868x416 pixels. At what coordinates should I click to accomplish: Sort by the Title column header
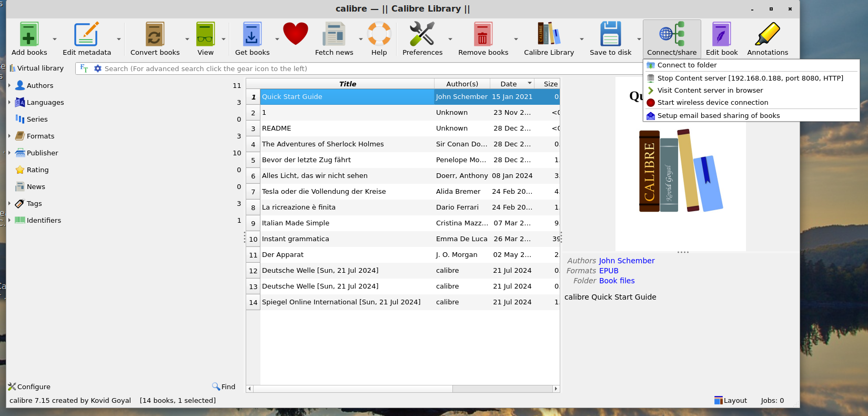pos(347,84)
